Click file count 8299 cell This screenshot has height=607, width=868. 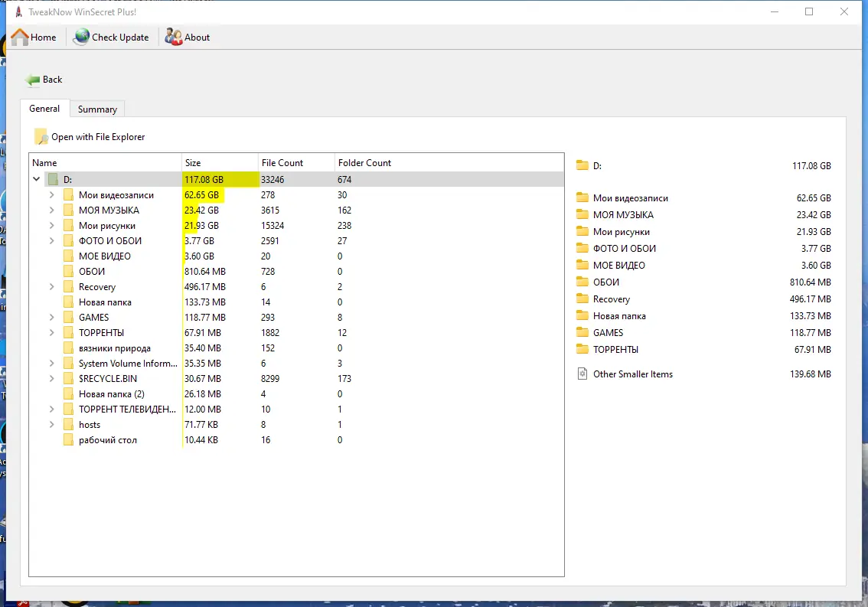pos(270,379)
